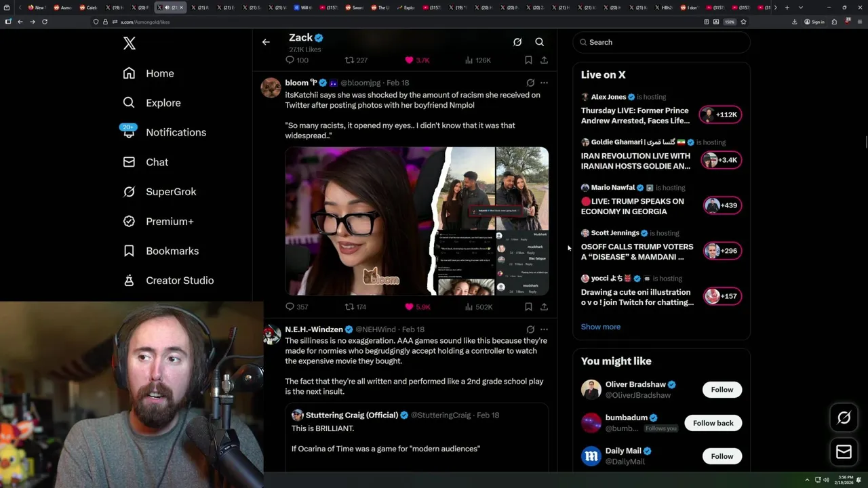Screen dimensions: 868x488
Task: Follow back bumbadum
Action: pos(713,423)
